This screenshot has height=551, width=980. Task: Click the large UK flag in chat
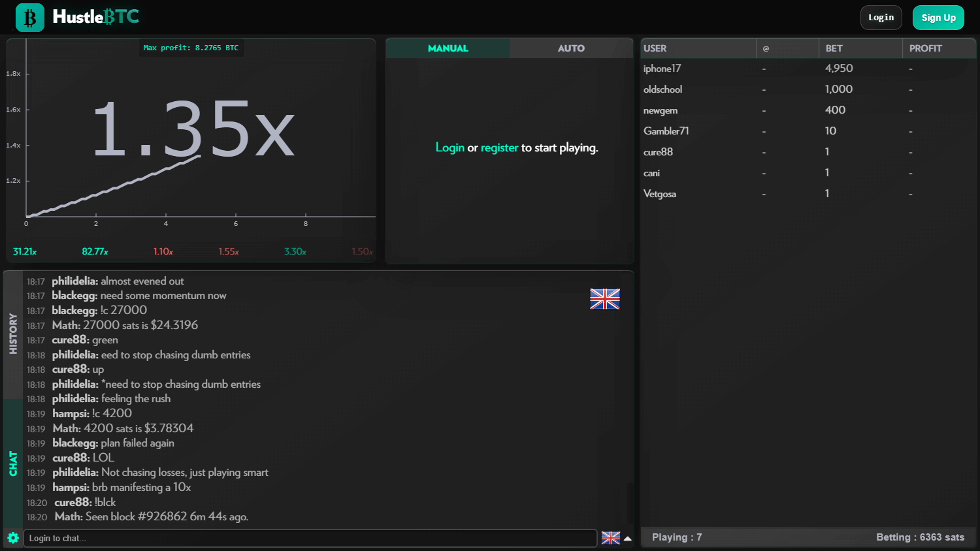click(604, 299)
